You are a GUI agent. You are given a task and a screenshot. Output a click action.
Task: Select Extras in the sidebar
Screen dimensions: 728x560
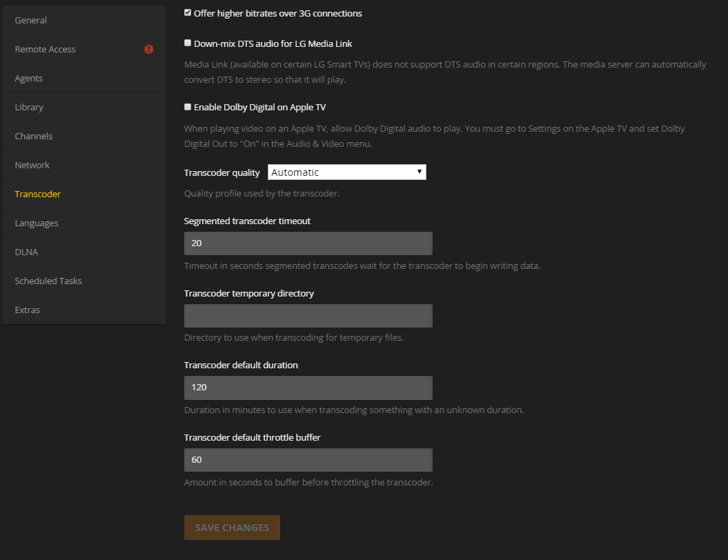28,310
